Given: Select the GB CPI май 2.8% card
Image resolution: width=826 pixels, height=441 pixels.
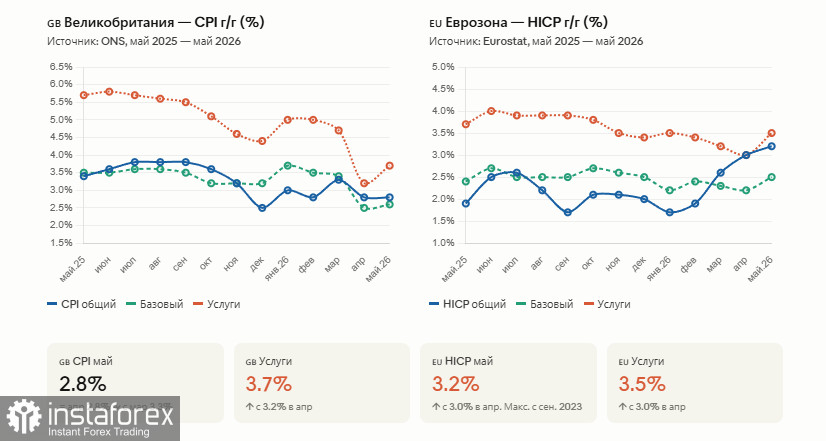Looking at the screenshot, I should tap(135, 383).
